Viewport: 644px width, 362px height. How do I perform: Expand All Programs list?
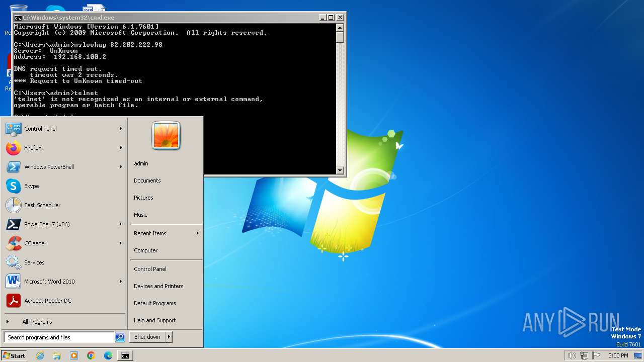point(64,322)
